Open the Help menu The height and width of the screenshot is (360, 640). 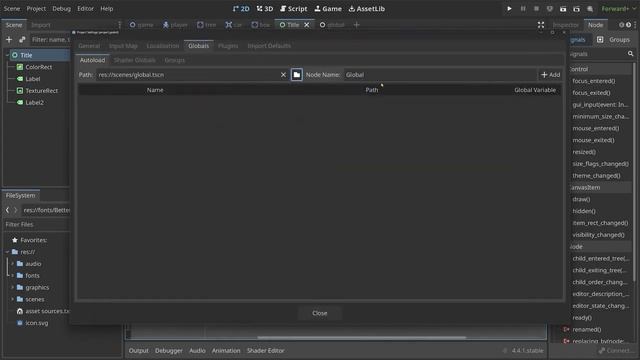pos(107,9)
